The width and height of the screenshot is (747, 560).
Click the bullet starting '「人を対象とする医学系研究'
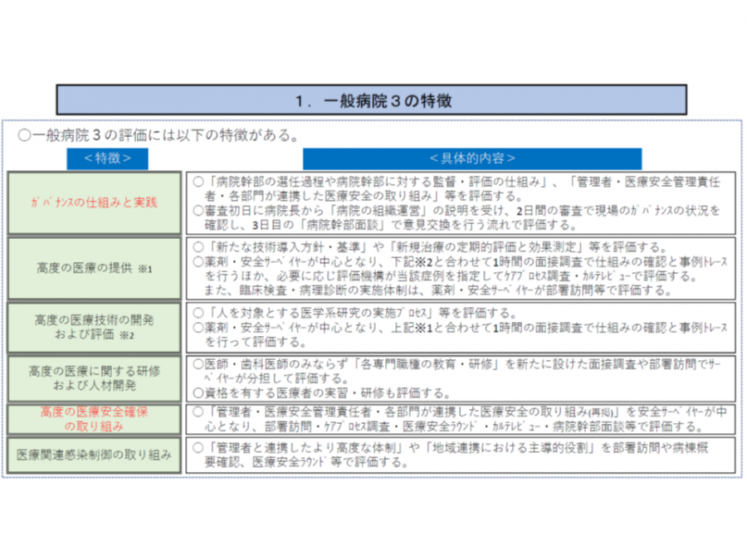pyautogui.click(x=365, y=313)
